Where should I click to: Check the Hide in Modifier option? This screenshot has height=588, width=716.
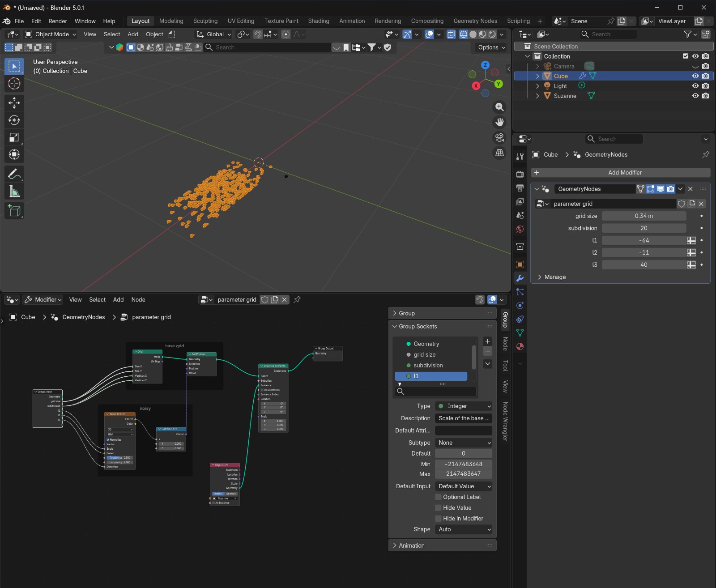click(x=439, y=519)
